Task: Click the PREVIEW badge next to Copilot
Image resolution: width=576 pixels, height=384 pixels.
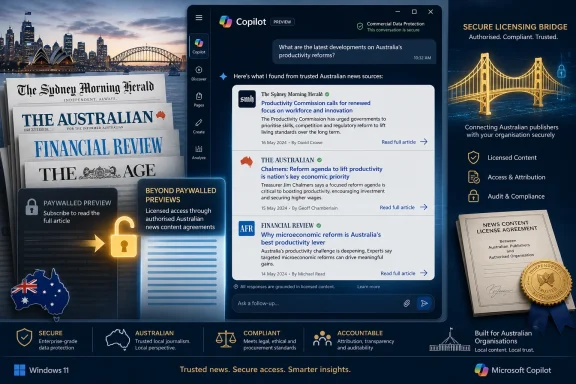Action: pos(282,22)
